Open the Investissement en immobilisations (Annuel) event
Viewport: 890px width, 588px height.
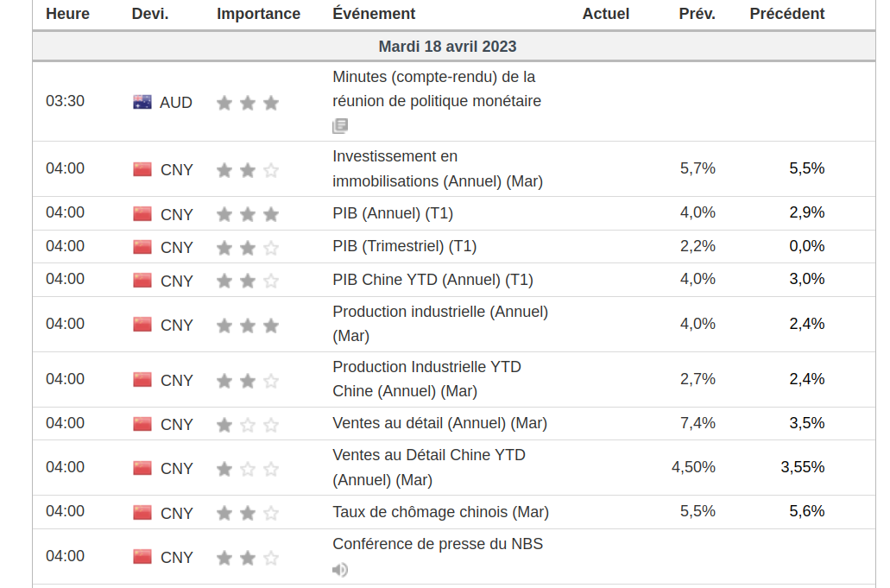[x=437, y=168]
